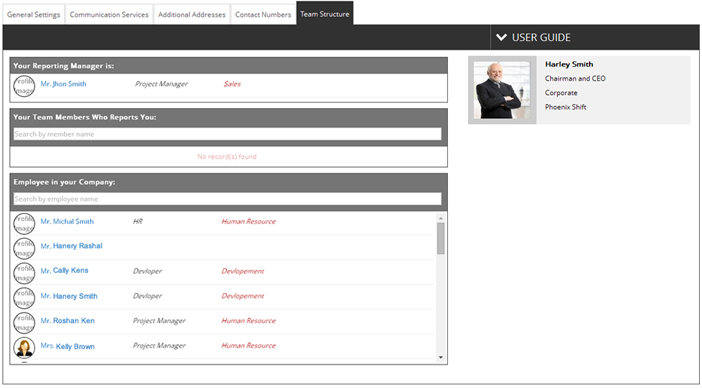Viewport: 702px width, 388px height.
Task: Expand the USER GUIDE chevron
Action: 501,37
